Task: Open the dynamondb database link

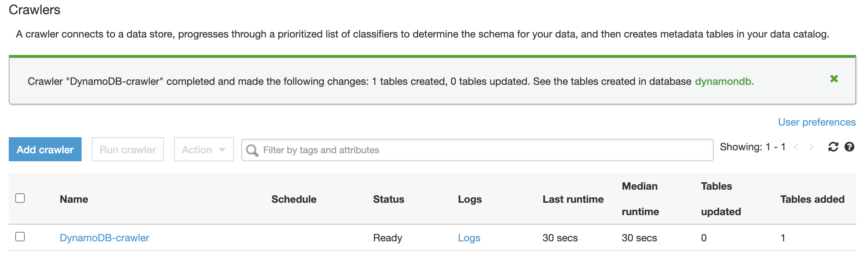Action: tap(724, 81)
